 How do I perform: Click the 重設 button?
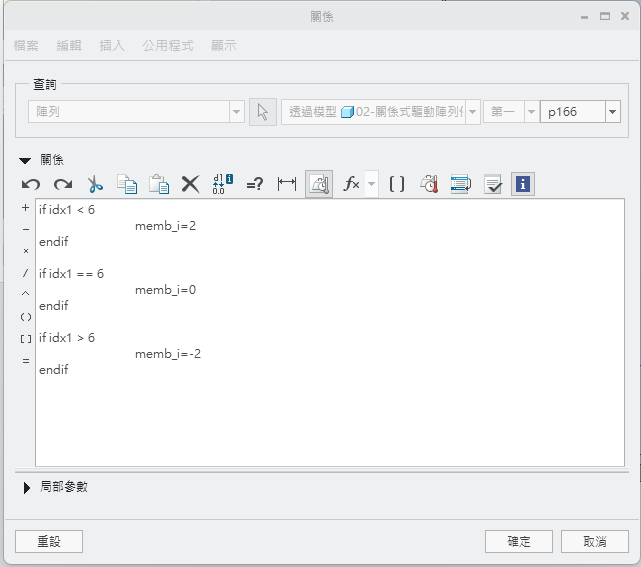click(49, 541)
